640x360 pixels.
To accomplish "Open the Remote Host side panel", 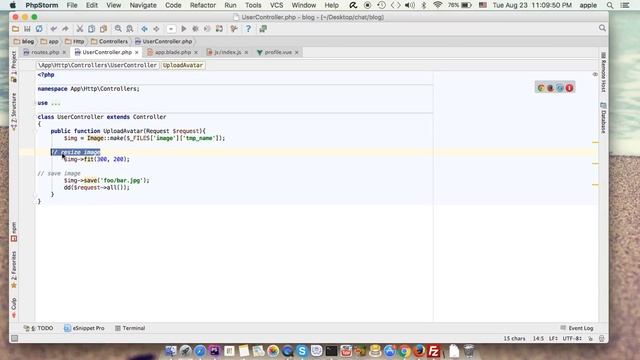I will [x=603, y=72].
